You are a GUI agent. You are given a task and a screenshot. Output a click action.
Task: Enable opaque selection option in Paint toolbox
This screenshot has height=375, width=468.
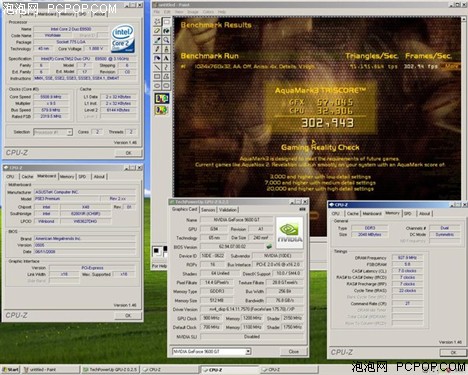tap(162, 98)
